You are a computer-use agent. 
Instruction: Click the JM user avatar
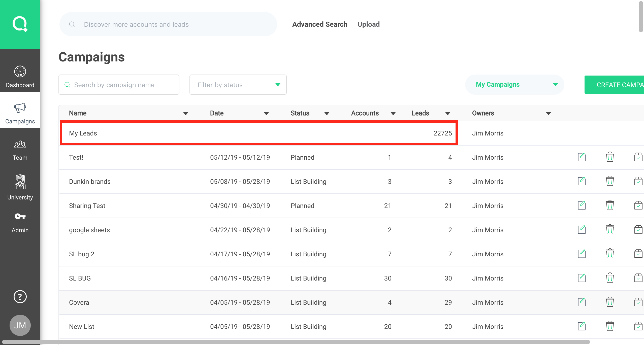(20, 325)
